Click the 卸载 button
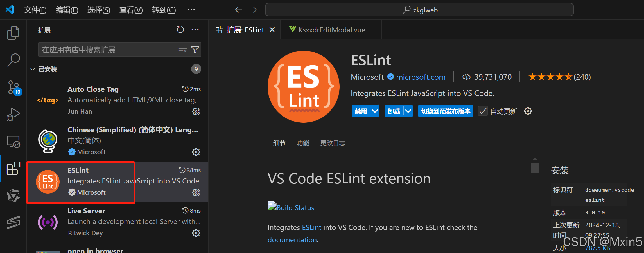The height and width of the screenshot is (253, 644). [394, 111]
